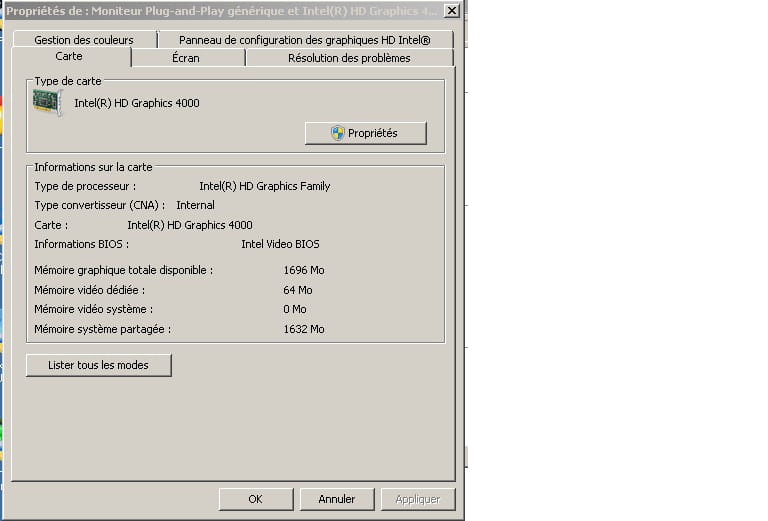Click the Intel(R) HD Graphics Family processor value
Viewport: 768px width, 521px height.
[x=264, y=186]
